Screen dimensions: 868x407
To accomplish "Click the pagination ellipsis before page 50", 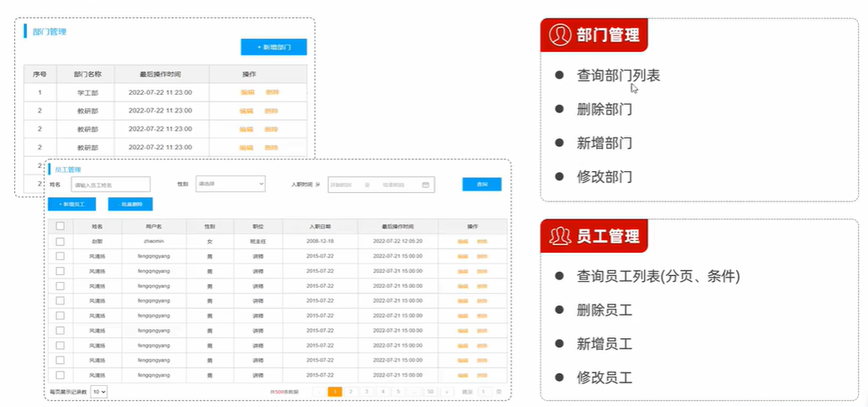I will point(415,392).
